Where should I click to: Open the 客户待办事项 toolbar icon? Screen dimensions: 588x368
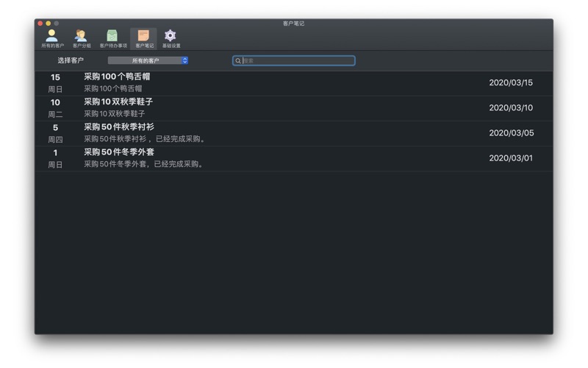113,38
